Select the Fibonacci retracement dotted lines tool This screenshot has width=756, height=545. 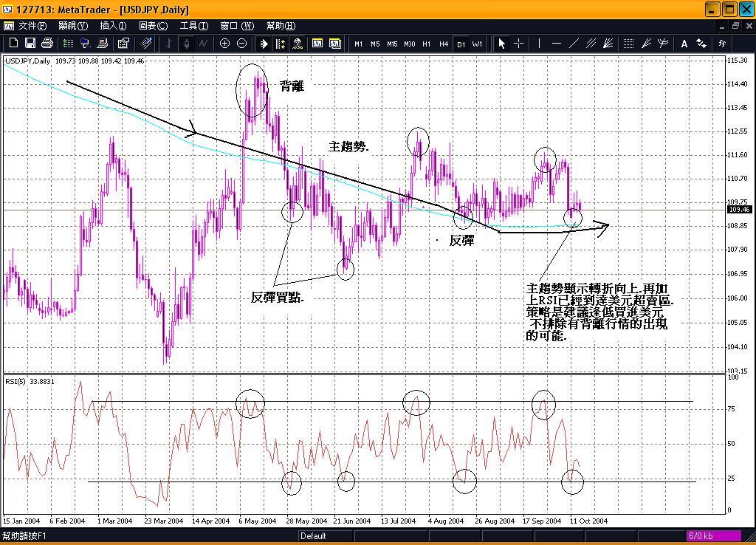click(628, 44)
